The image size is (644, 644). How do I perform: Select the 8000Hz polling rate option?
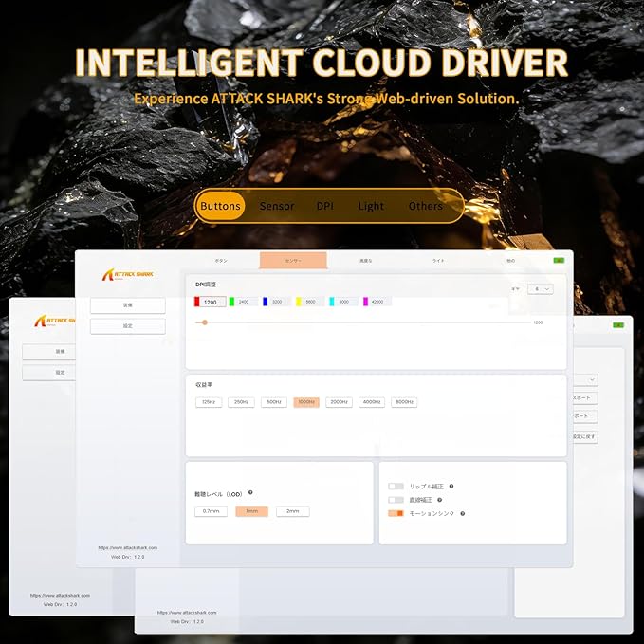[x=404, y=402]
